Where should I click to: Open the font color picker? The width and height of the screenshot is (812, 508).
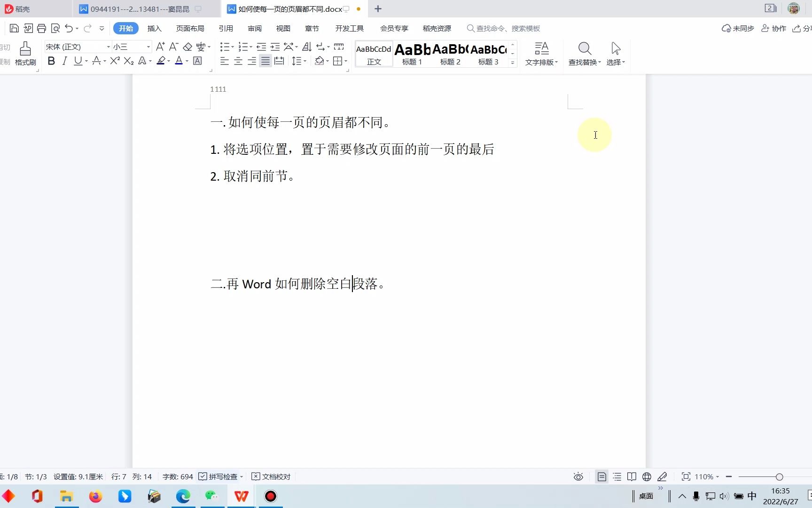(179, 61)
